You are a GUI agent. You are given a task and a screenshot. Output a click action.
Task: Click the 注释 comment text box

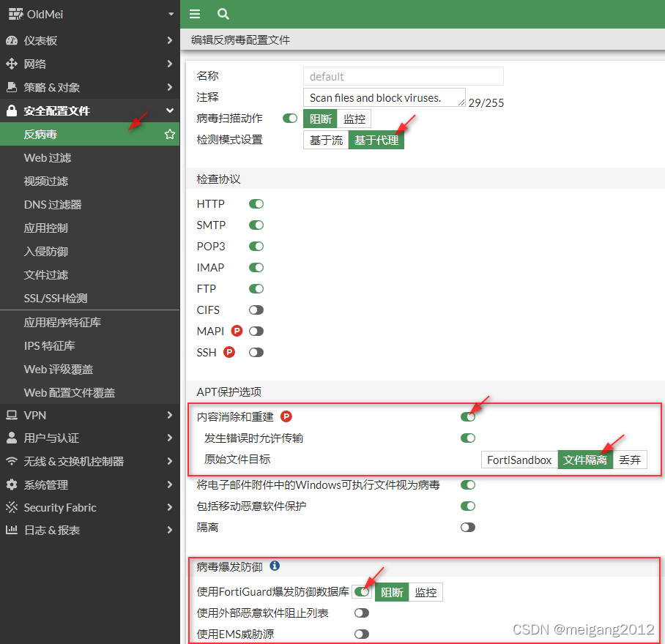tap(384, 97)
